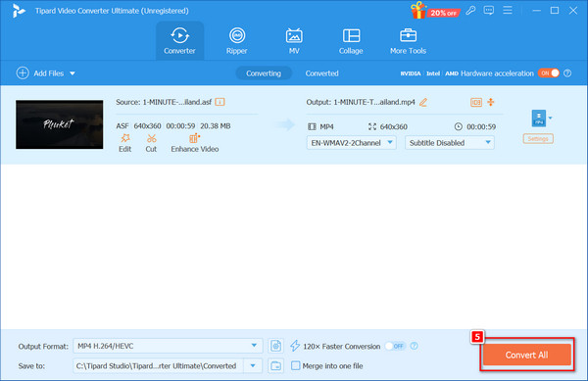588x381 pixels.
Task: Switch to the MV maker
Action: pos(294,41)
